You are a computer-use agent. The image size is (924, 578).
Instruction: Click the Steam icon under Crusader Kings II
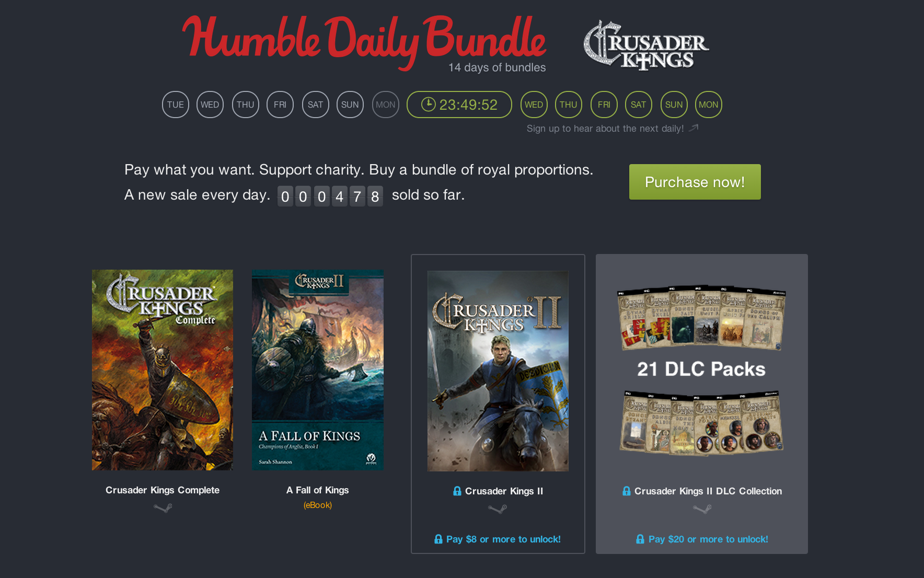tap(497, 509)
